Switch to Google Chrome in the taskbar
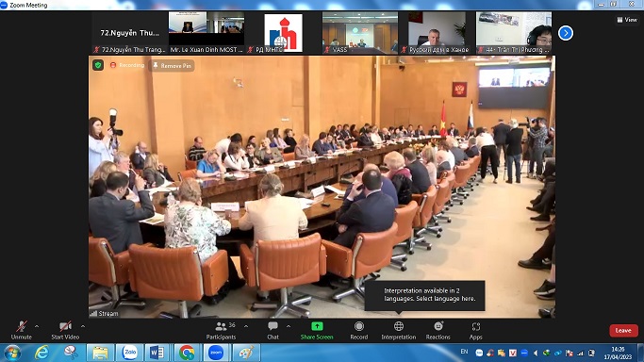Screen dimensions: 644x362 click(187, 353)
